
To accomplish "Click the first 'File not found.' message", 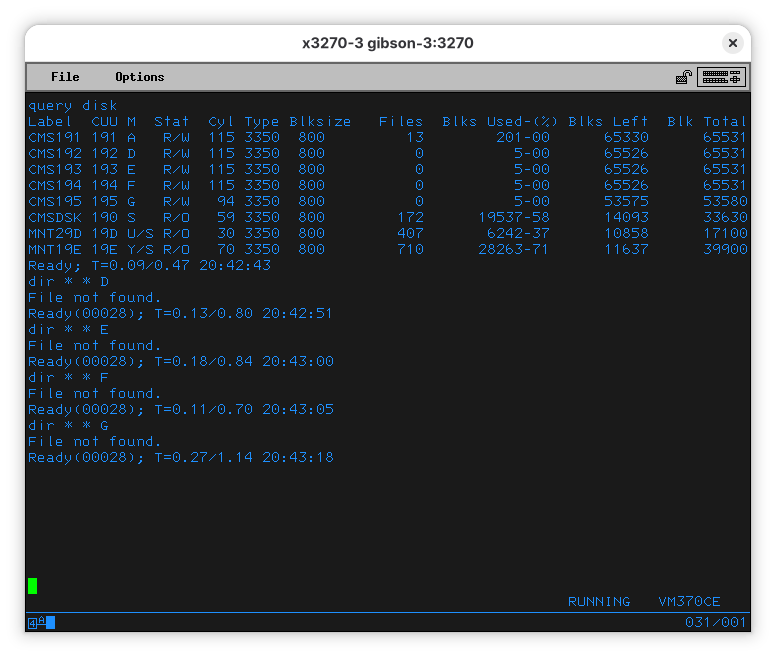I will [x=94, y=297].
